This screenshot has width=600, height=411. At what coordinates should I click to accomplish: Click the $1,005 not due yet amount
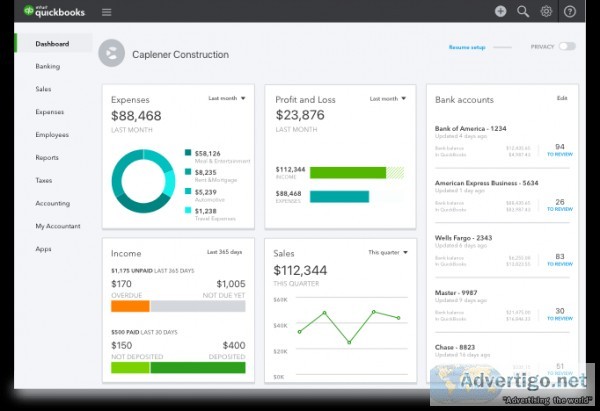(x=231, y=284)
